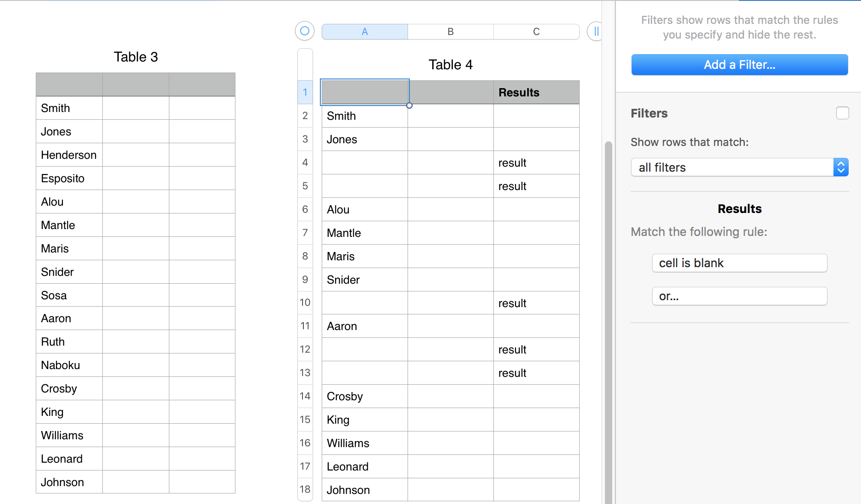Click the 'or...' rule popup
The height and width of the screenshot is (504, 861).
point(739,296)
